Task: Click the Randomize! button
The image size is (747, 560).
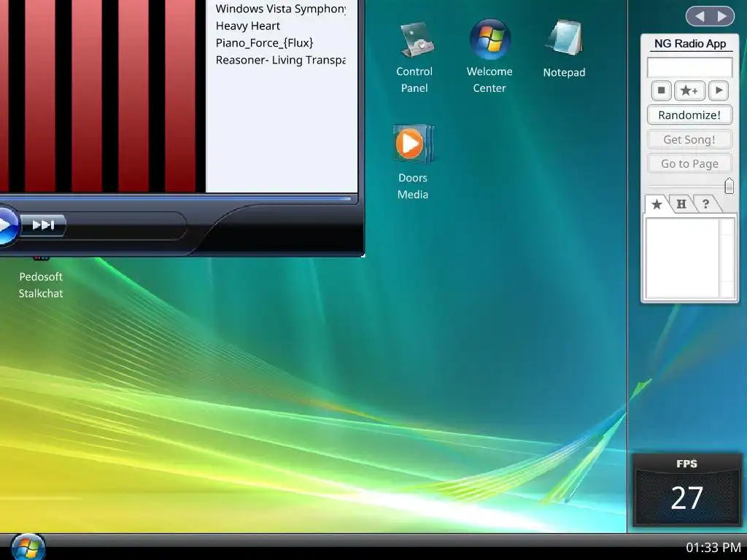Action: [x=689, y=114]
